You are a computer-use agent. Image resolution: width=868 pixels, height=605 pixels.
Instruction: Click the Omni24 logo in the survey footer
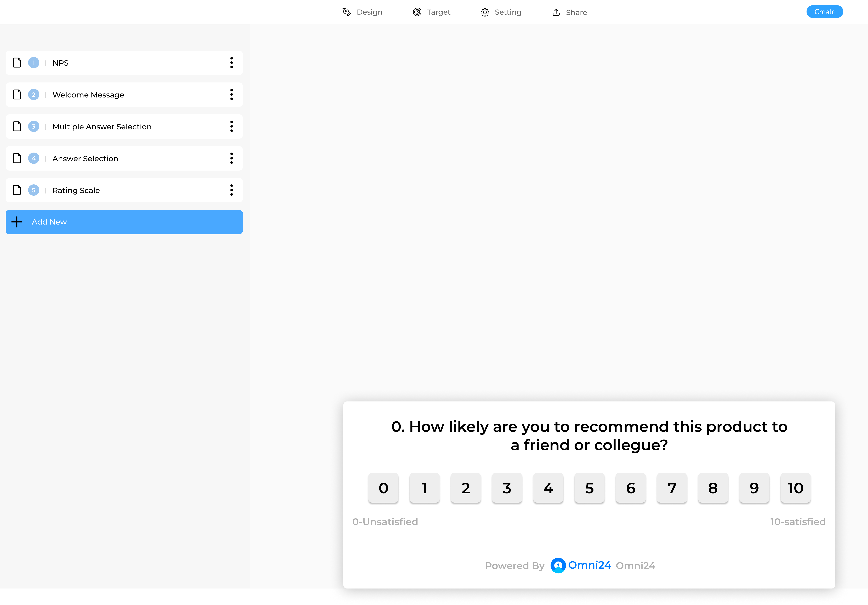click(x=581, y=565)
